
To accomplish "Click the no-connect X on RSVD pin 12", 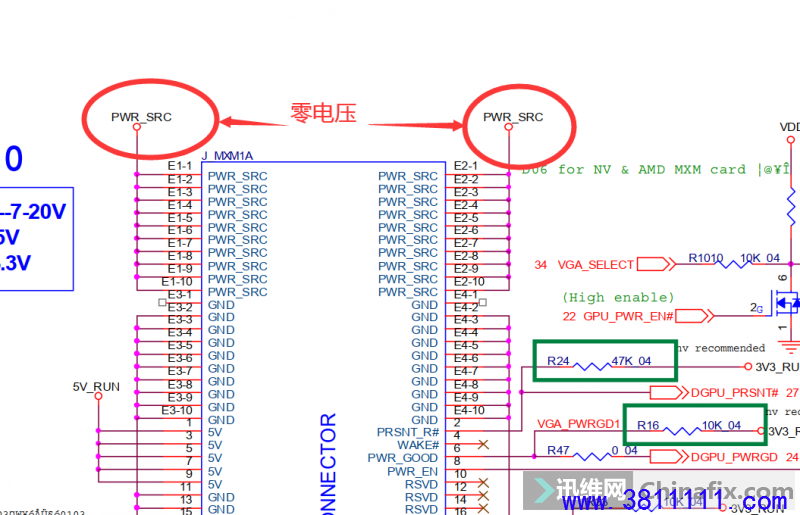I will click(x=483, y=483).
